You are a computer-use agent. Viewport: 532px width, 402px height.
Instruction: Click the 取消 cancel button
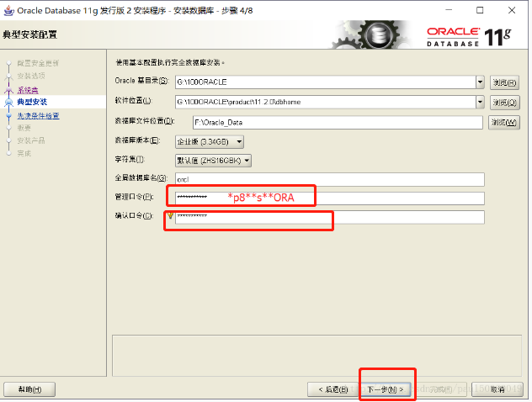(497, 389)
